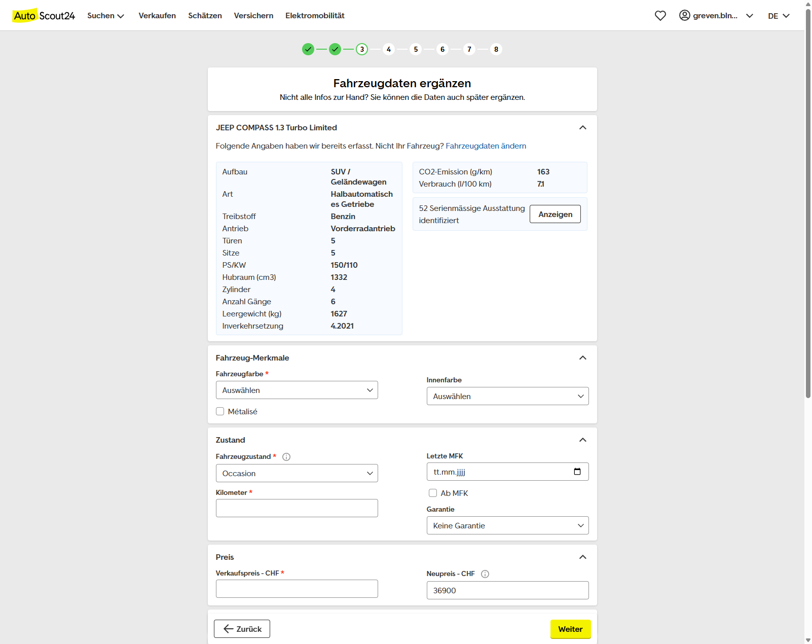
Task: Show info about Neupreis
Action: click(485, 574)
